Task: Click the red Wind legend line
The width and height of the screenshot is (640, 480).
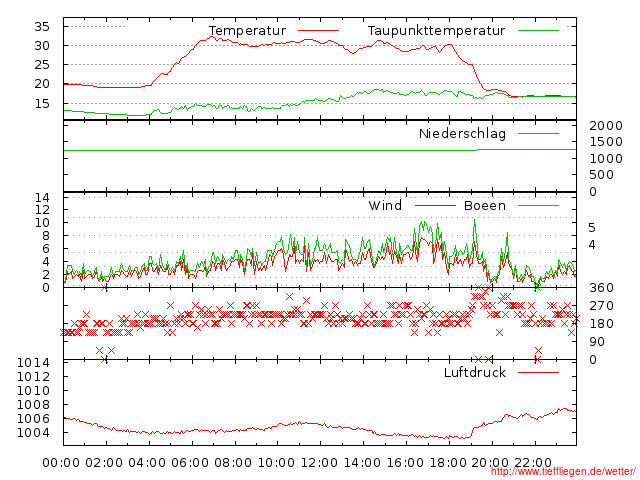Action: pos(435,206)
